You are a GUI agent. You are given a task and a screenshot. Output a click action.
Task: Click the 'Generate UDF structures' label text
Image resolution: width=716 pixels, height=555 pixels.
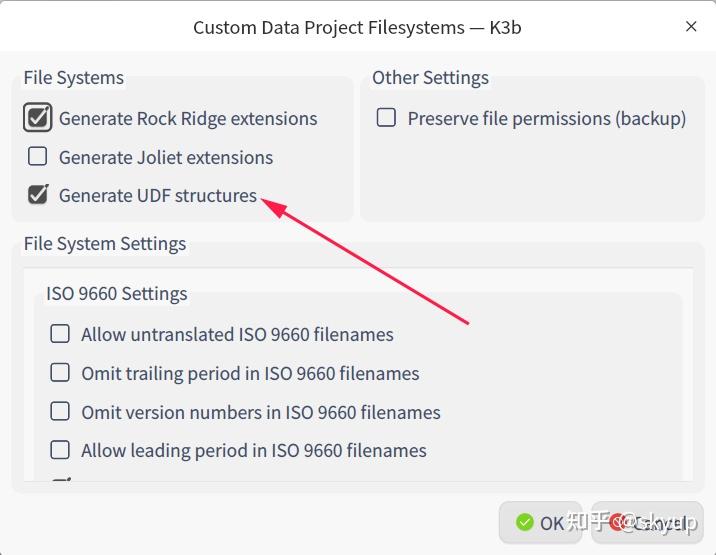[x=158, y=195]
